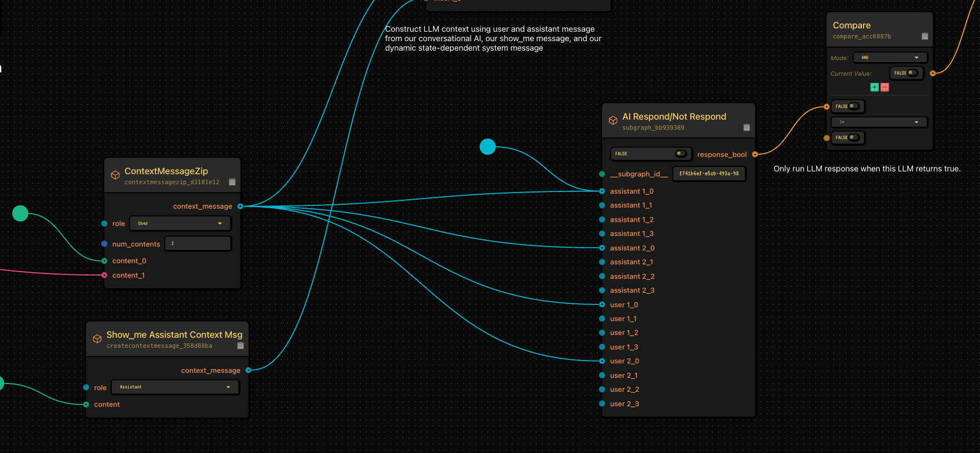Remove a comparison with the red minus icon
Screen dimensions: 980x453
coord(885,87)
